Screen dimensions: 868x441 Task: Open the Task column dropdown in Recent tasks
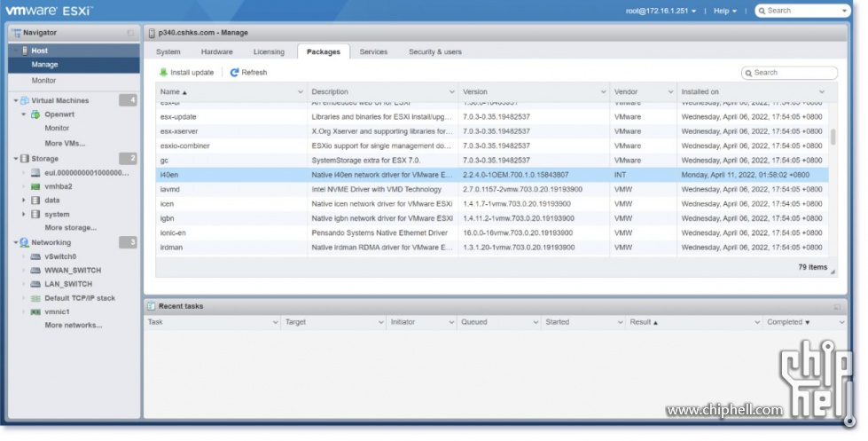[275, 322]
